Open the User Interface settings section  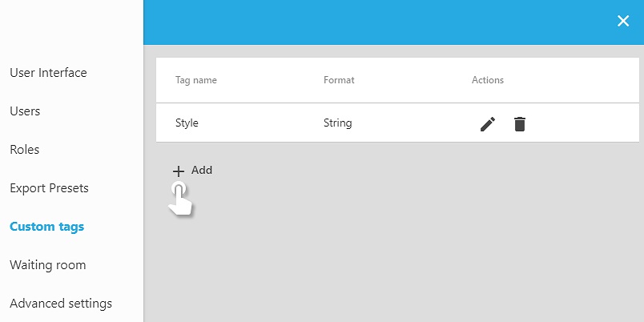[48, 73]
